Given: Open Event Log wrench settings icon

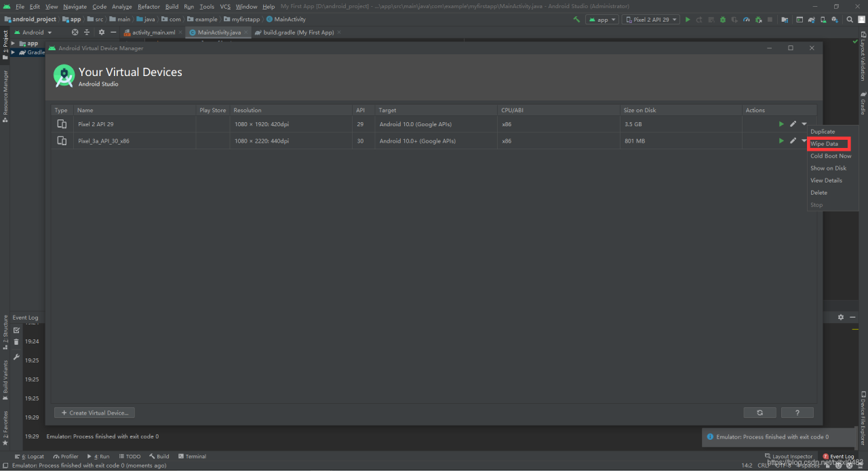Looking at the screenshot, I should pyautogui.click(x=17, y=357).
